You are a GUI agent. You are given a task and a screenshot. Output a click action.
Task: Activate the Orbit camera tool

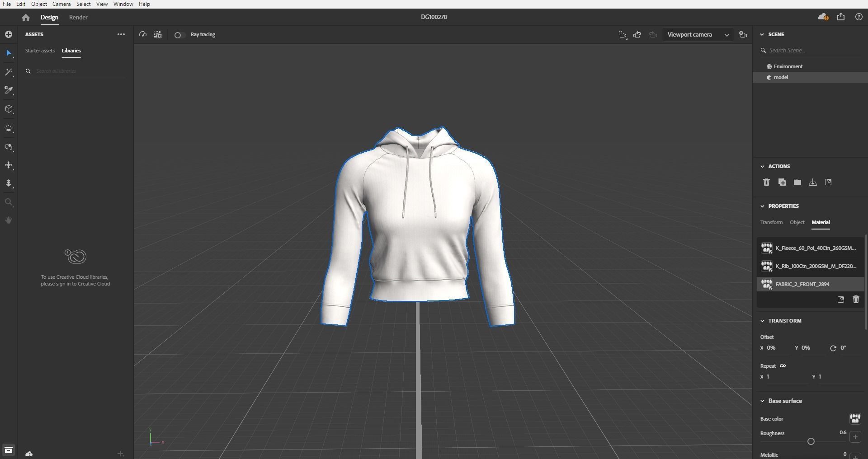9,147
